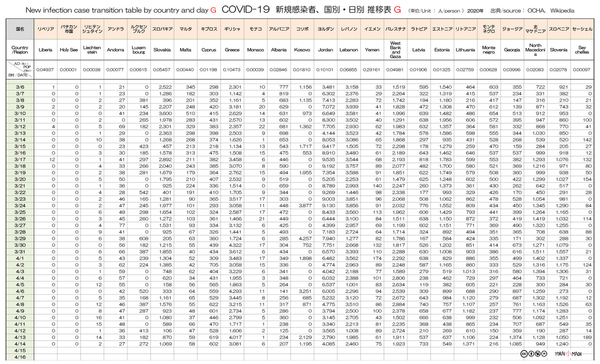Click the Slovenia column header
Viewport: 600px width, 364px height.
click(x=558, y=50)
